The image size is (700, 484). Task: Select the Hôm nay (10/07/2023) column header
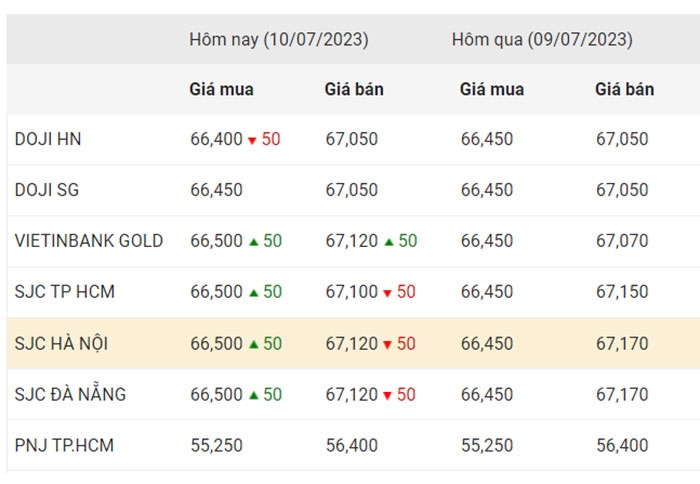(x=279, y=40)
